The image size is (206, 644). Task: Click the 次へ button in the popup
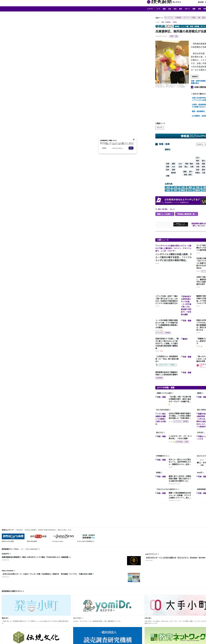point(131,148)
